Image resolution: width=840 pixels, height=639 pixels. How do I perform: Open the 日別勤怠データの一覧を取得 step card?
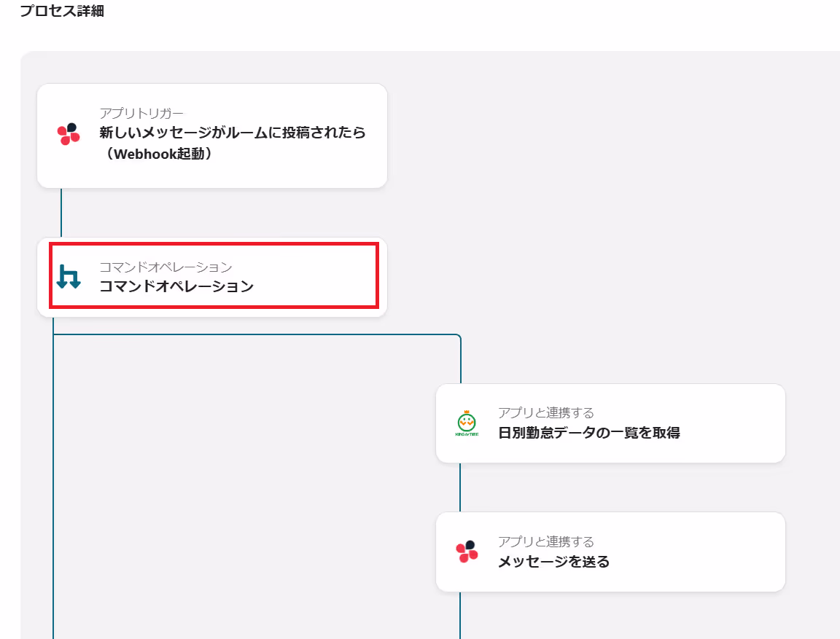click(x=610, y=423)
